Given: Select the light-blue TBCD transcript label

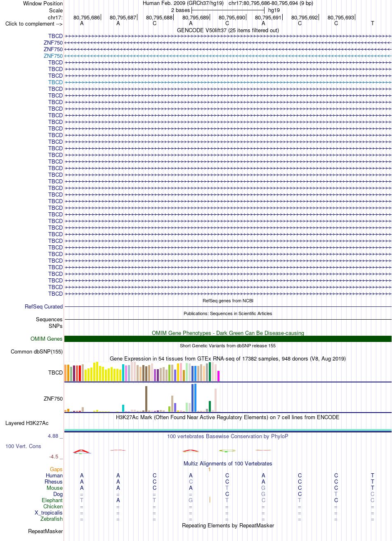Looking at the screenshot, I should 55,82.
